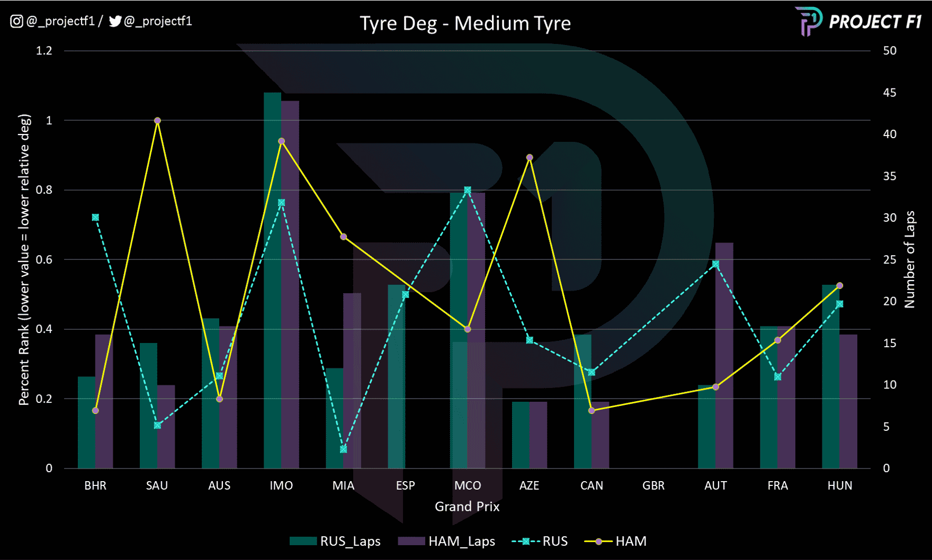
Task: Click the purple HAM_Laps legend swatch
Action: pos(410,541)
